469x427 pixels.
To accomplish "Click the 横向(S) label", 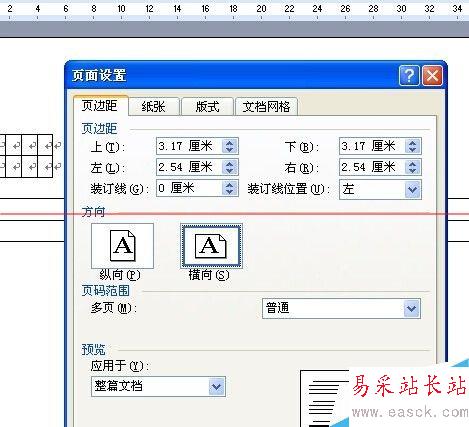I will (x=209, y=275).
